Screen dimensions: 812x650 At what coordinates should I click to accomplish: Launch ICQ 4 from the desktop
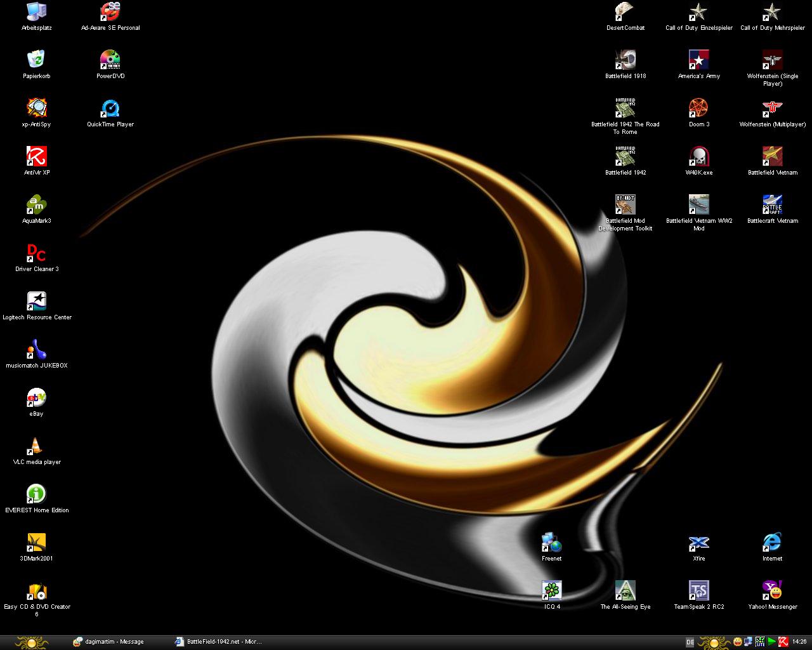tap(552, 592)
